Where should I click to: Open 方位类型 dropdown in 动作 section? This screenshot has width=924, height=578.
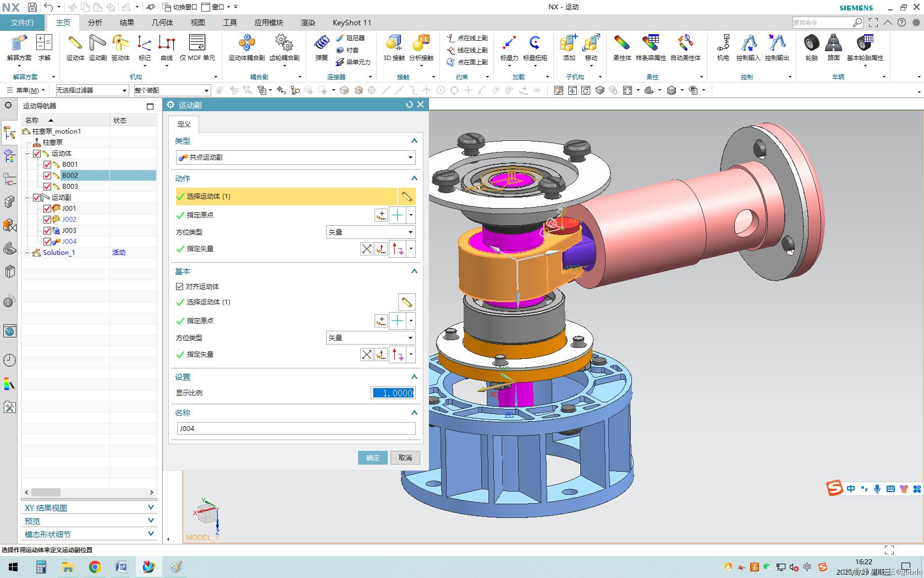[x=371, y=232]
